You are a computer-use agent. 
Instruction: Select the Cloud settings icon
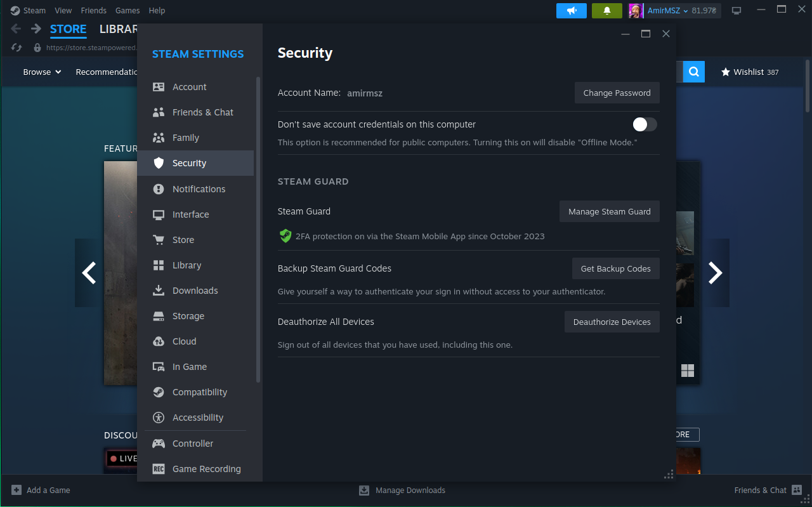[159, 341]
